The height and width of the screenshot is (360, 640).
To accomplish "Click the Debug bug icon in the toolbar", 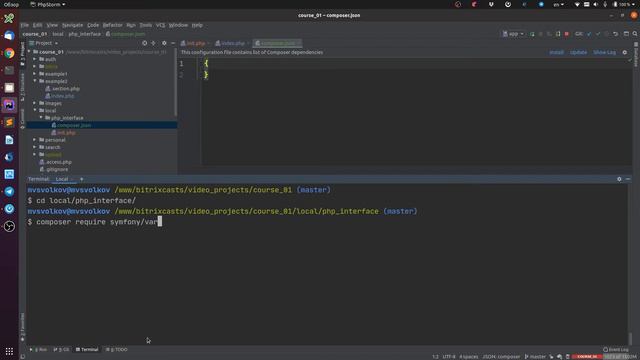I will [541, 34].
